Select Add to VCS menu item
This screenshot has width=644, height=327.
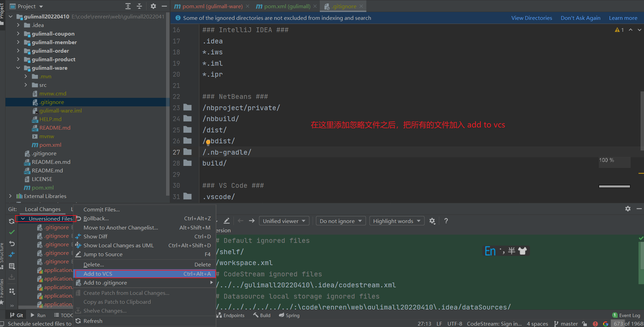pos(144,274)
